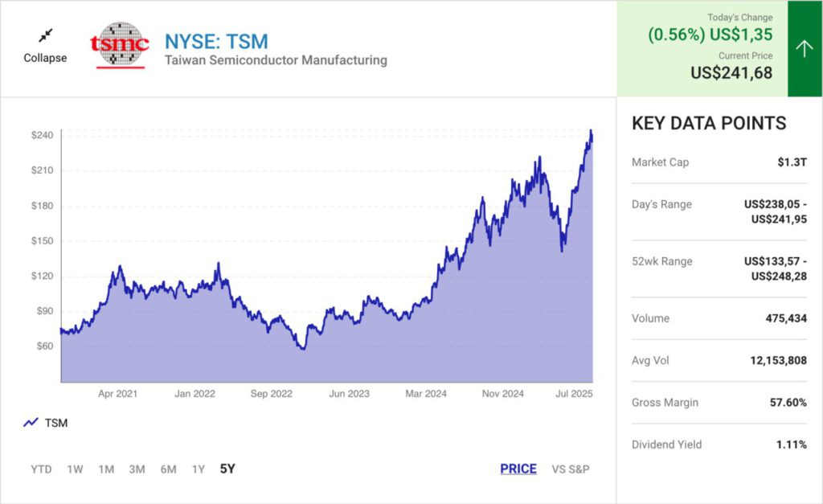Click the Market Cap data row
This screenshot has width=823, height=504.
click(719, 162)
